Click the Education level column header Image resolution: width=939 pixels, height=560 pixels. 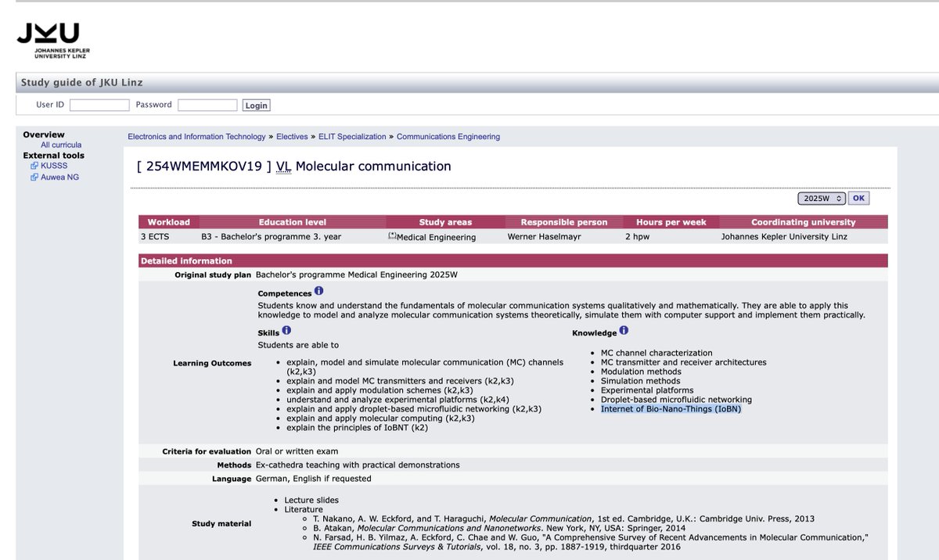coord(293,222)
